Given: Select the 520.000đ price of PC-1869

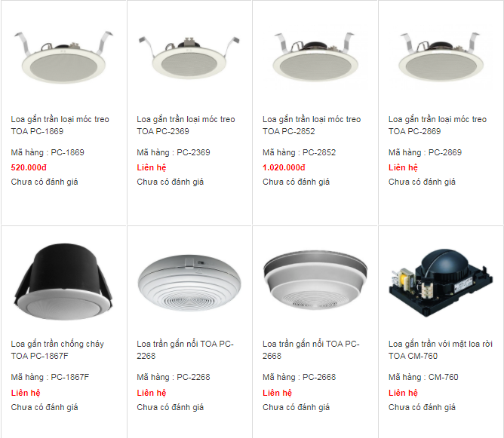Looking at the screenshot, I should [x=29, y=167].
